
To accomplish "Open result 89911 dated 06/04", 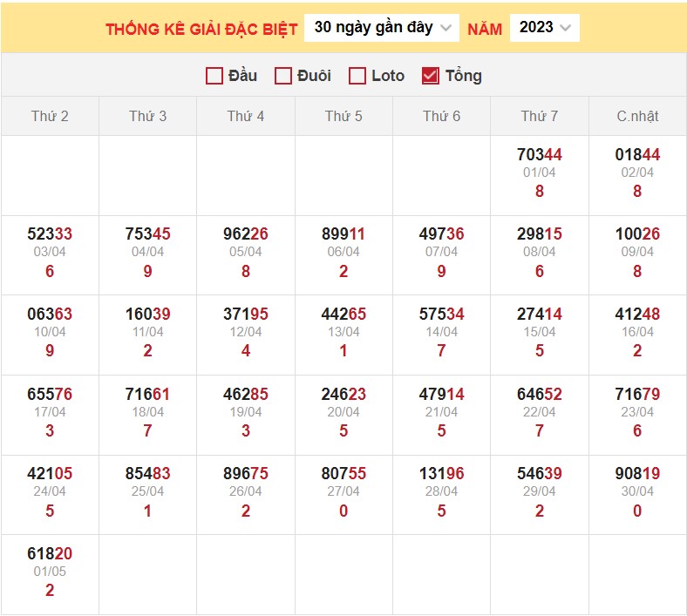I will [343, 234].
